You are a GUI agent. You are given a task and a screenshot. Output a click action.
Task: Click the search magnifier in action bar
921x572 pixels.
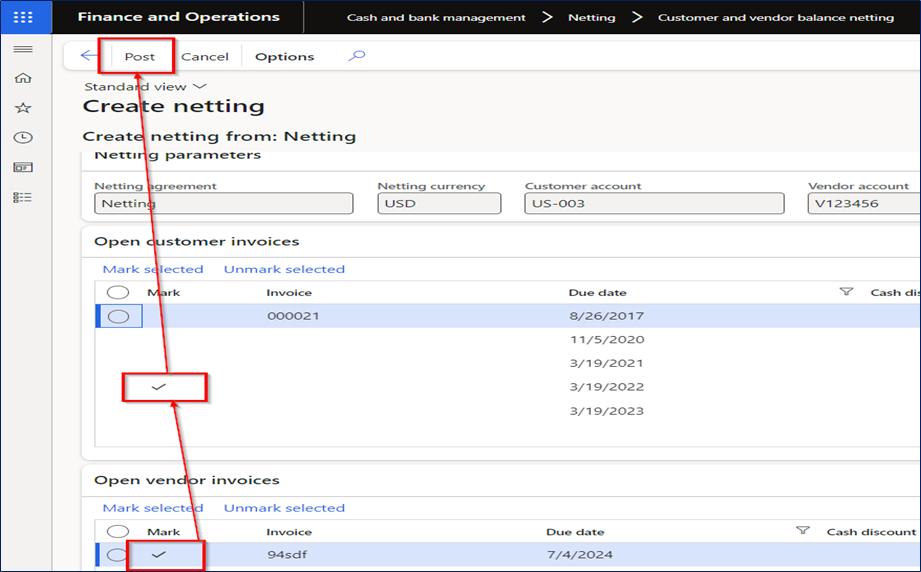click(x=357, y=56)
